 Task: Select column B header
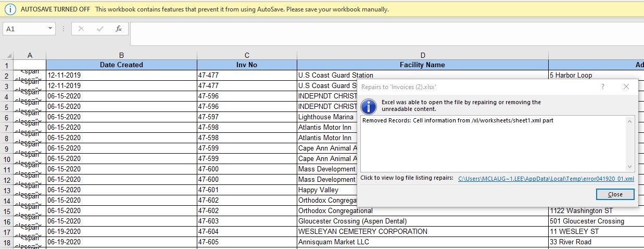[121, 55]
